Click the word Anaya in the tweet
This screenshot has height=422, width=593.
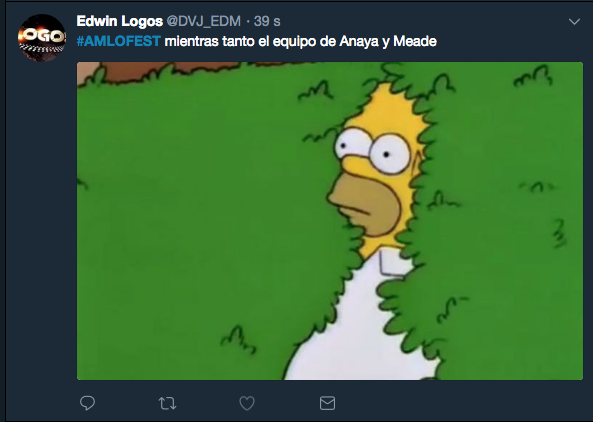point(359,41)
